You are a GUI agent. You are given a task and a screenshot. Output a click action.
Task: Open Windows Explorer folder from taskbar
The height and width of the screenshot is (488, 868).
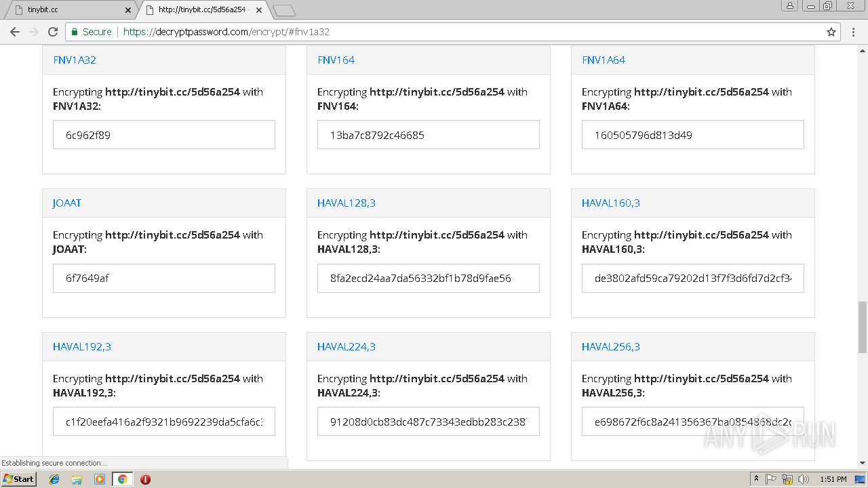click(x=77, y=479)
